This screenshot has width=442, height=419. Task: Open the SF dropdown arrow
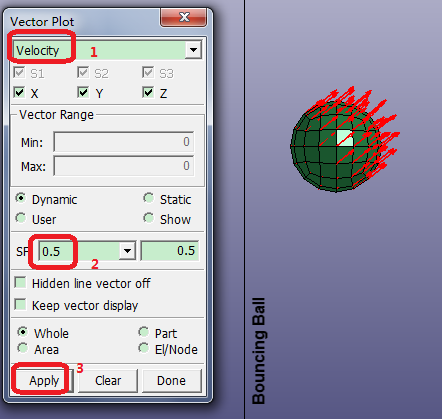[127, 251]
